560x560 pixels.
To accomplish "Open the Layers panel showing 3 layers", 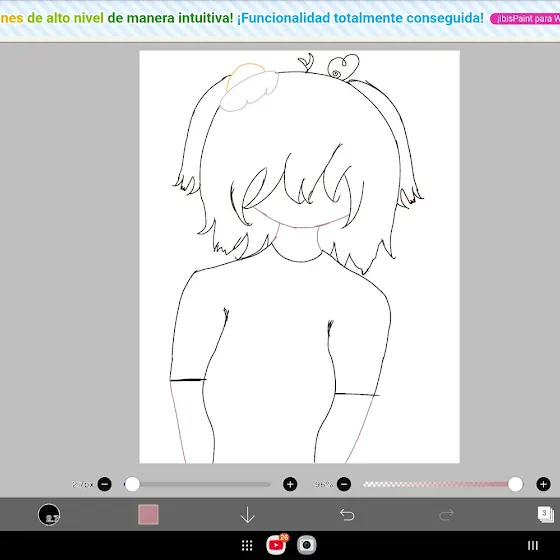I will tap(546, 515).
